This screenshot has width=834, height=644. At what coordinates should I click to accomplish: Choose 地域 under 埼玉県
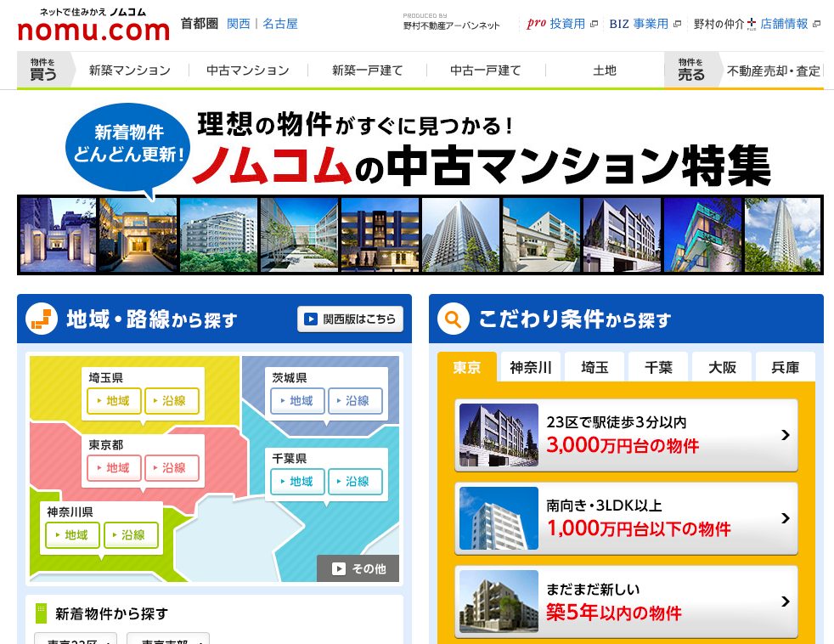[114, 401]
